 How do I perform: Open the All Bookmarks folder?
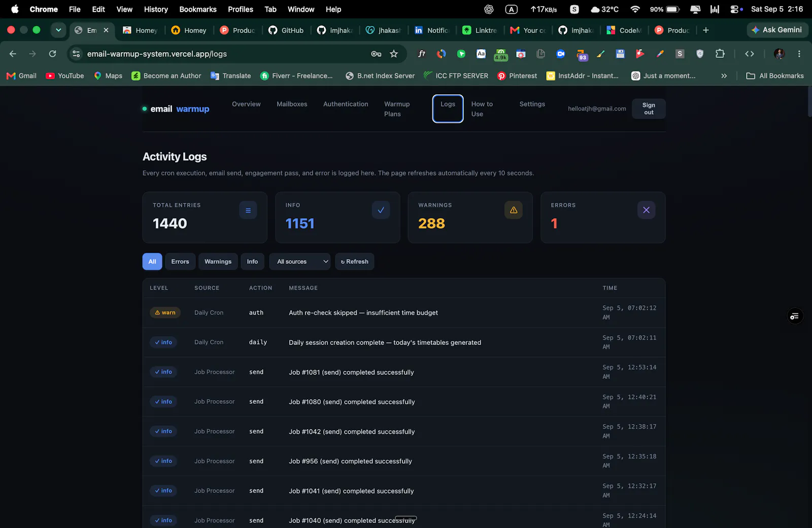point(774,76)
